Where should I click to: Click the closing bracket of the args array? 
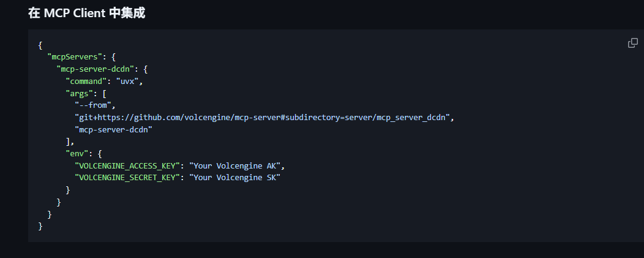click(68, 142)
